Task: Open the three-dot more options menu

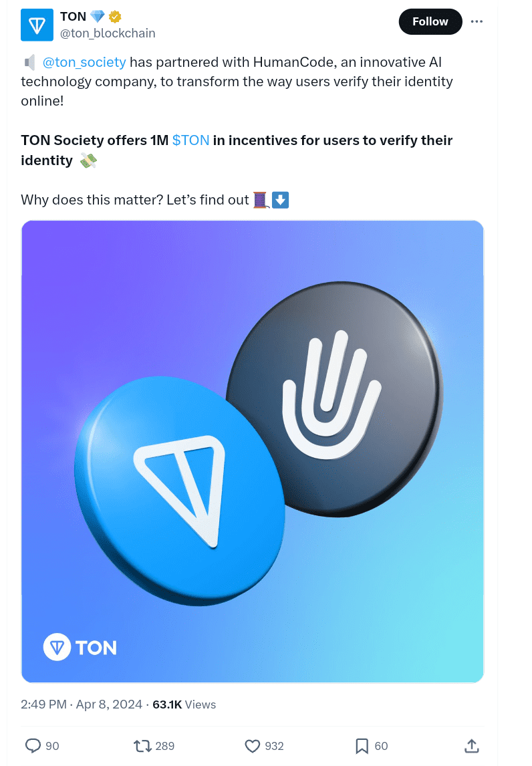Action: coord(477,21)
